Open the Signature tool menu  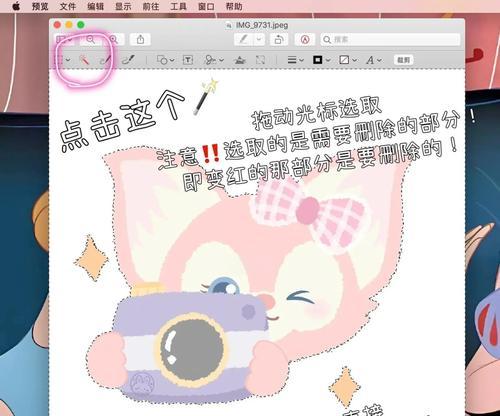[x=213, y=60]
